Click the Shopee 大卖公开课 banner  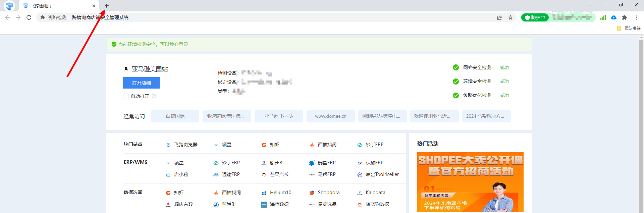[470, 182]
